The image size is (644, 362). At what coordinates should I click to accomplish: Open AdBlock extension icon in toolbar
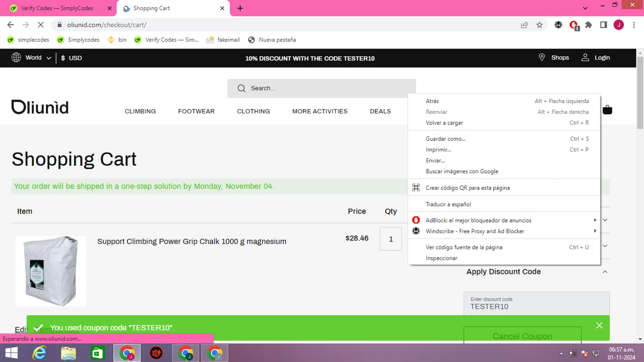(574, 25)
